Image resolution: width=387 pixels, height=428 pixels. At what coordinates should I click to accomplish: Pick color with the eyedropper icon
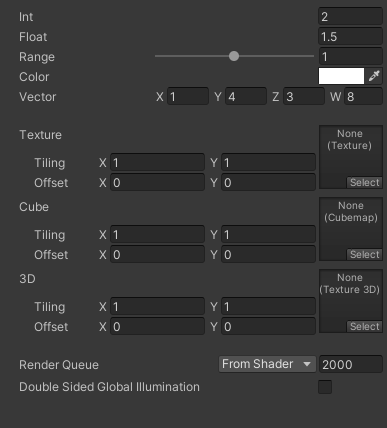tap(374, 76)
